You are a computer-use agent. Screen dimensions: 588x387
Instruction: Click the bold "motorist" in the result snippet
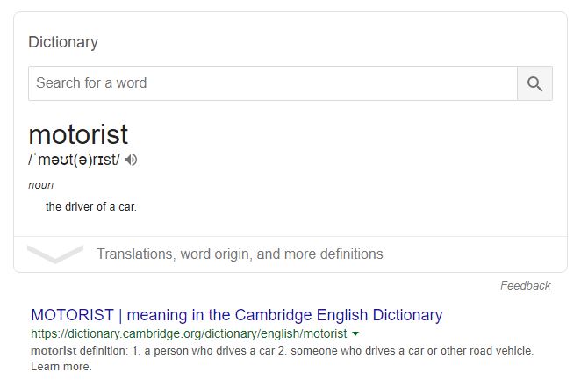(x=54, y=350)
